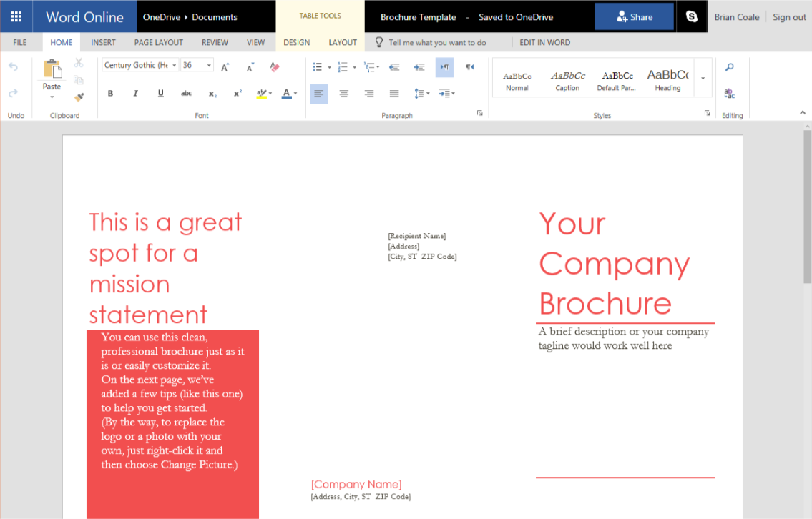812x519 pixels.
Task: Enable center alignment
Action: point(343,93)
